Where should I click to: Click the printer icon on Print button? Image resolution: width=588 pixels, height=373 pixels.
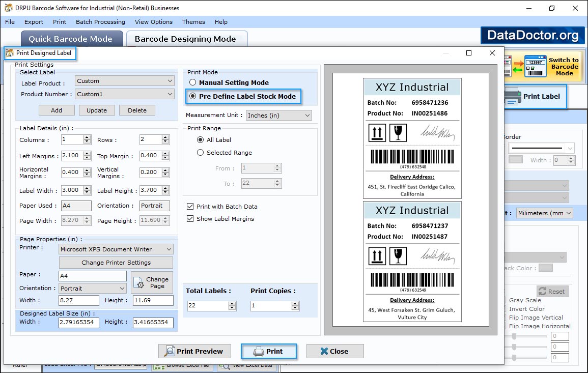(x=259, y=351)
